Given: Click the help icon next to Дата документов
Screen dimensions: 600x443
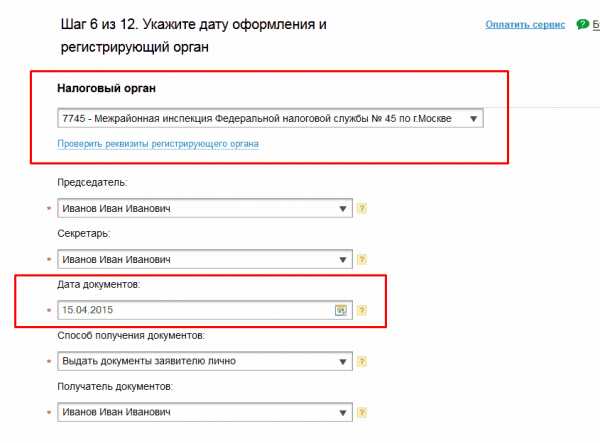Looking at the screenshot, I should pyautogui.click(x=362, y=310).
